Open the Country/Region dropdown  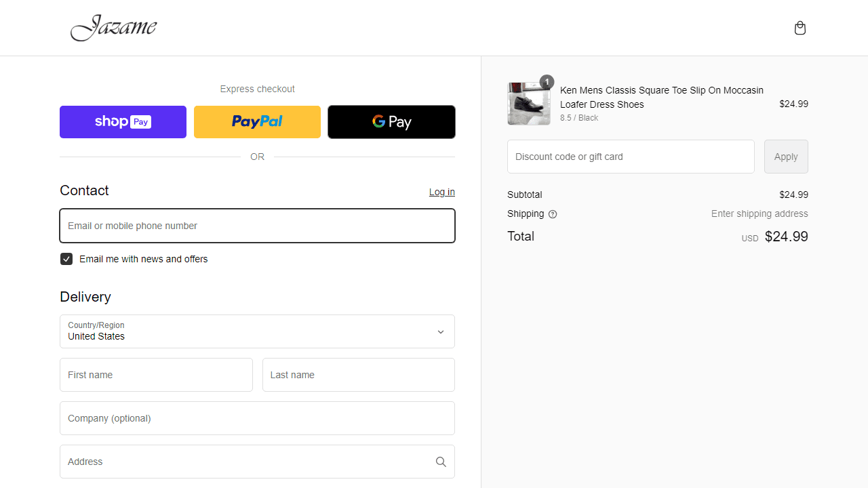click(x=257, y=331)
